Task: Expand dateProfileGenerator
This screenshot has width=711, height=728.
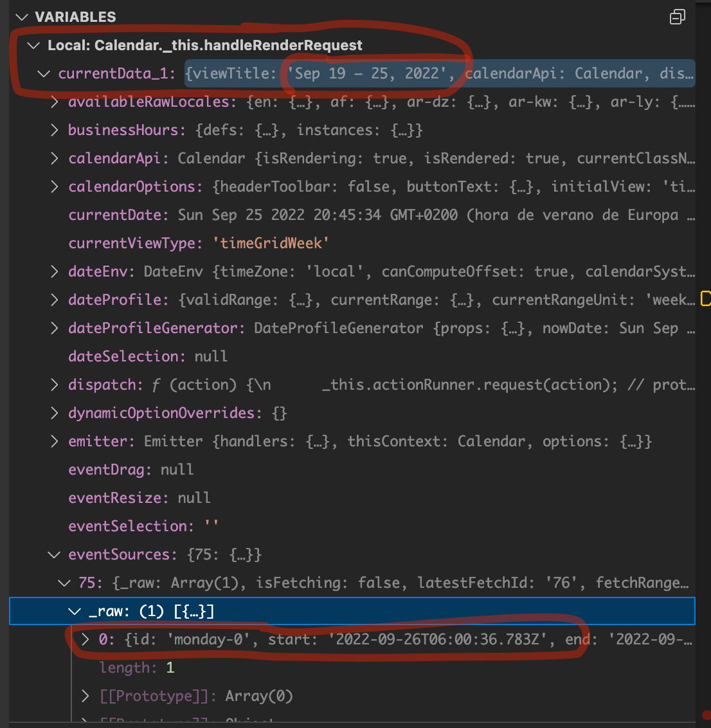Action: tap(54, 328)
